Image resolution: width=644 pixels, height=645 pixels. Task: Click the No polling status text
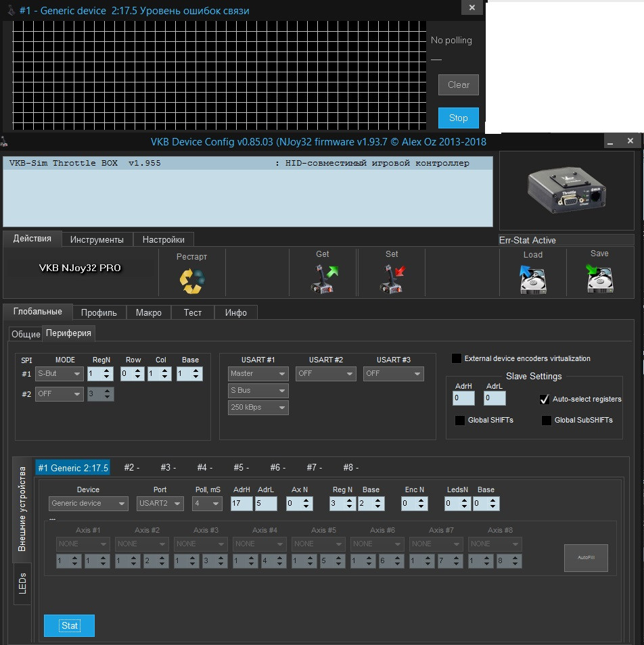coord(451,41)
